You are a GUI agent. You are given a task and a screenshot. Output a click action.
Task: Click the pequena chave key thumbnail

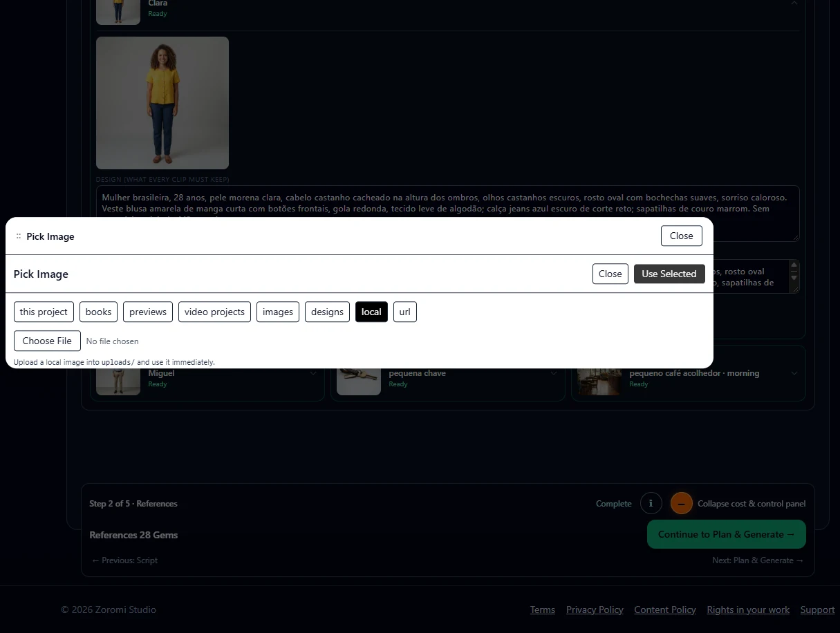coord(359,381)
